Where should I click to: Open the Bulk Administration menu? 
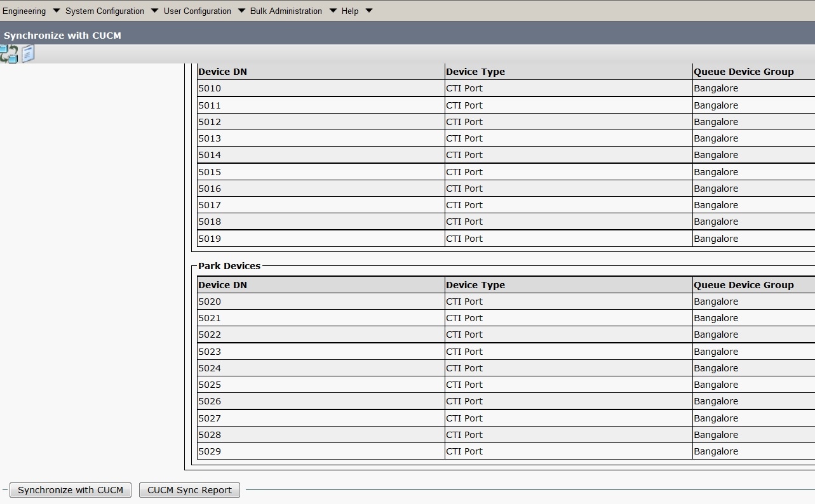click(286, 11)
